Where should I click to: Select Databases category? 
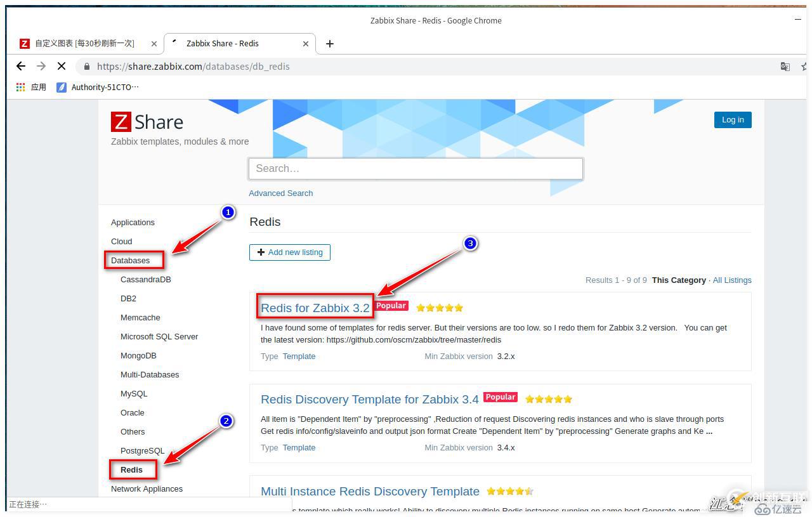(131, 261)
